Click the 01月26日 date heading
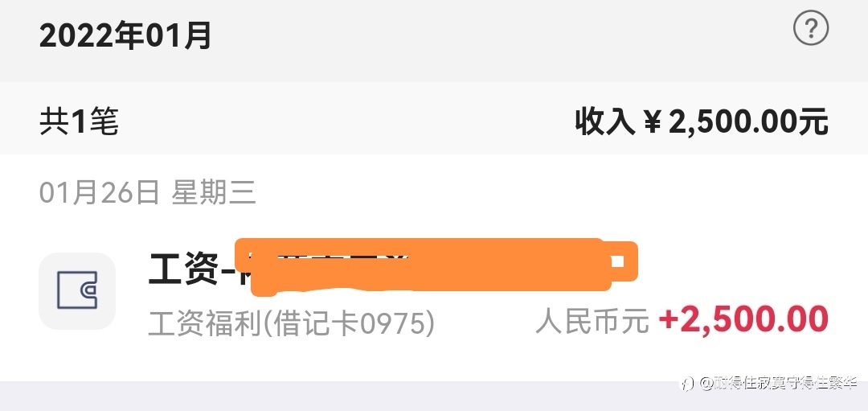Screen dimensions: 868x411 pyautogui.click(x=99, y=193)
